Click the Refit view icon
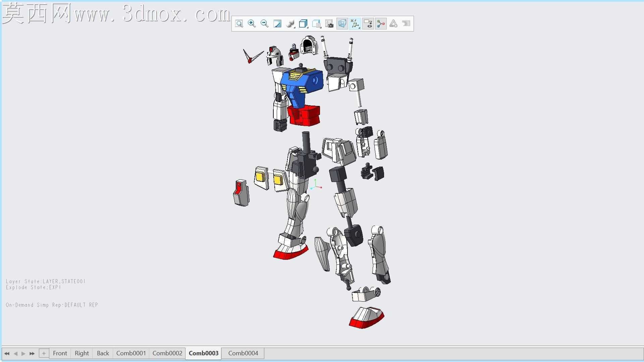 [239, 24]
